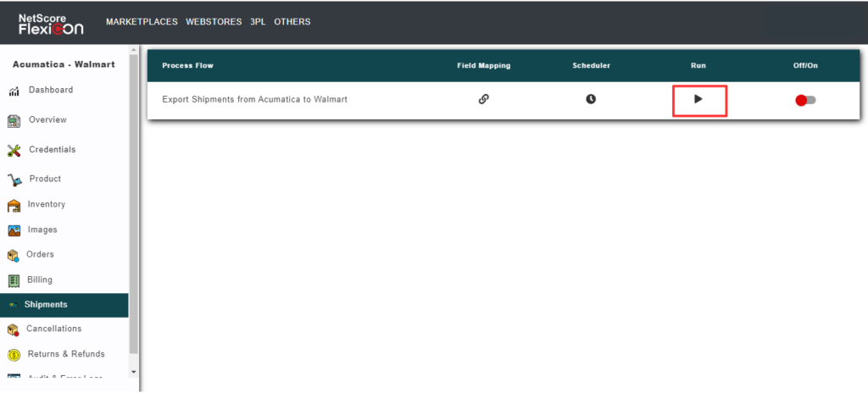Go to Orders in the sidebar
Screen dimensions: 868x393
coord(41,255)
